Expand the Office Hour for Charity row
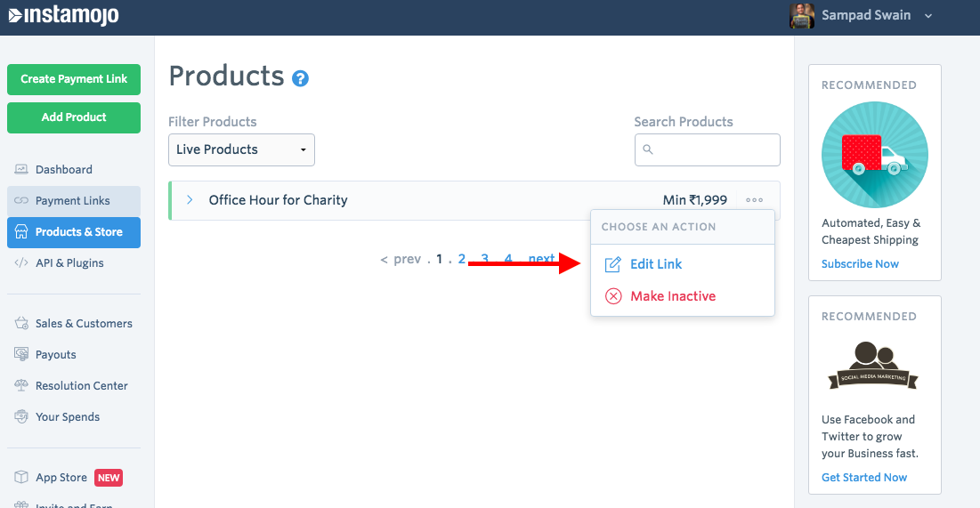This screenshot has height=508, width=980. click(x=190, y=200)
